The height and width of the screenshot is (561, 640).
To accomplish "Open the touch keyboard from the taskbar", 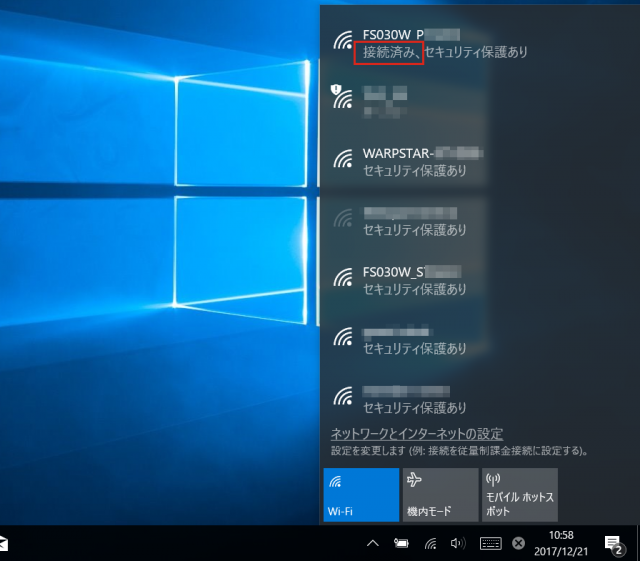I will tap(490, 544).
